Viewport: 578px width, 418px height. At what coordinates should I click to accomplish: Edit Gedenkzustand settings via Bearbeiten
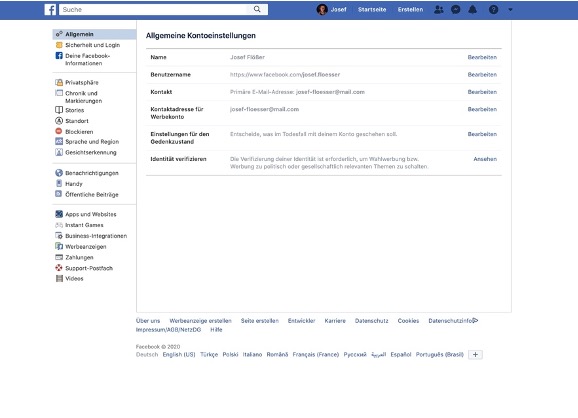[482, 134]
